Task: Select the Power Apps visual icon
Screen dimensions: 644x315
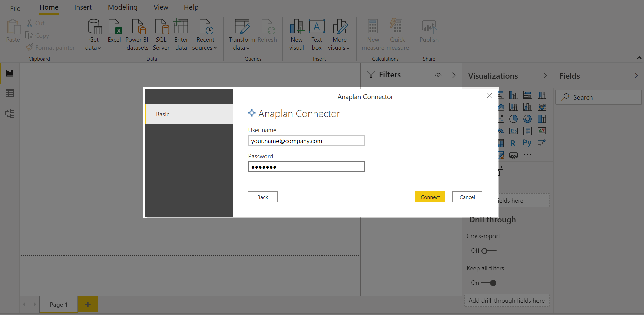Action: click(x=513, y=155)
